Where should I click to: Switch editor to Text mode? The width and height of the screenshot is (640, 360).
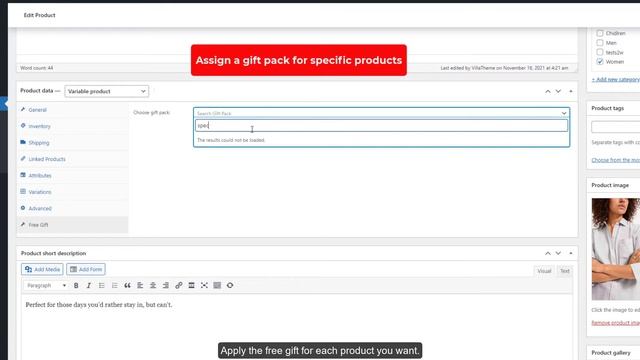(564, 271)
